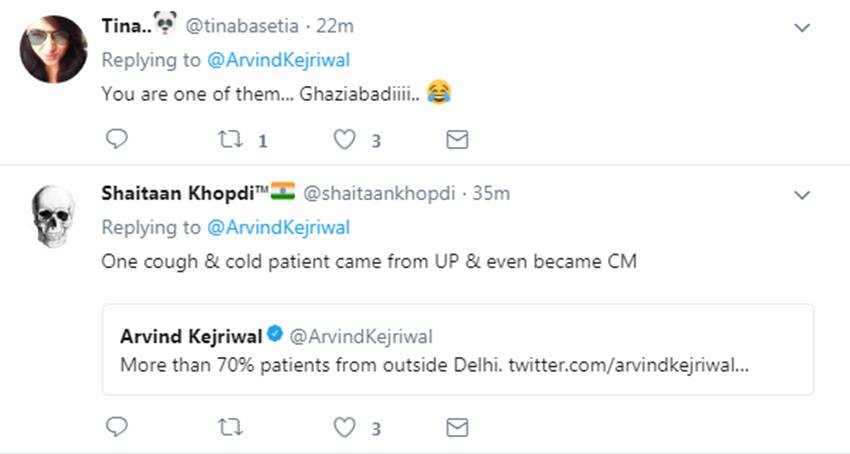The width and height of the screenshot is (850, 454).
Task: Like Tina's tweet with 3 likes
Action: coord(345,139)
